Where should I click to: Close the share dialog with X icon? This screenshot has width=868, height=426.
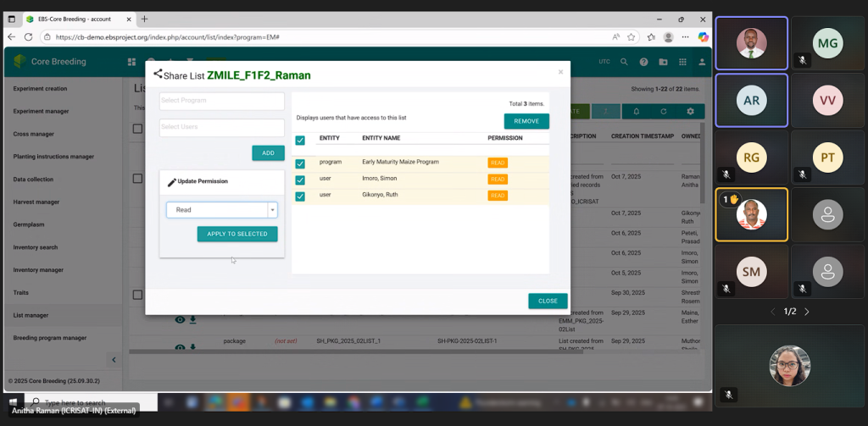coord(560,73)
